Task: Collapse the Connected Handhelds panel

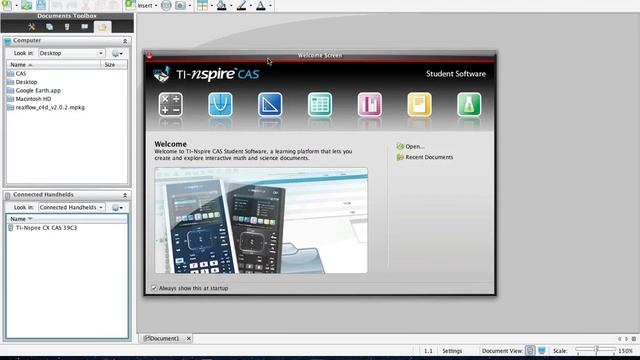Action: (125, 195)
